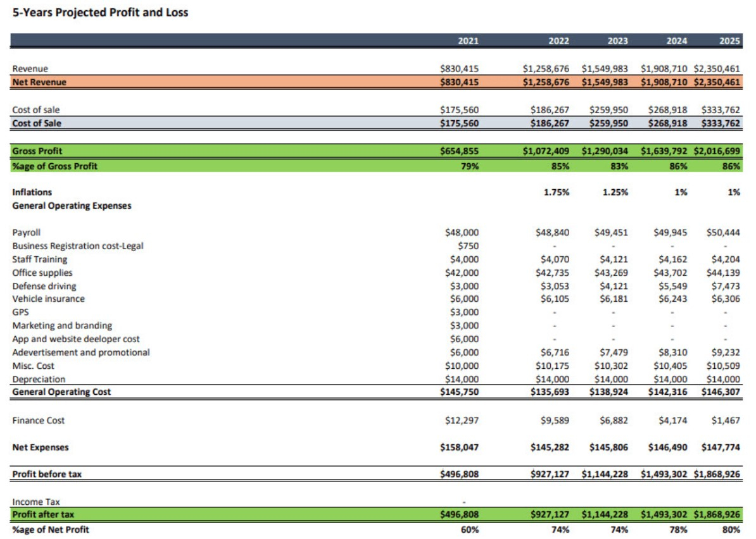Select the Office supplies 2023 value $43,269

click(611, 273)
